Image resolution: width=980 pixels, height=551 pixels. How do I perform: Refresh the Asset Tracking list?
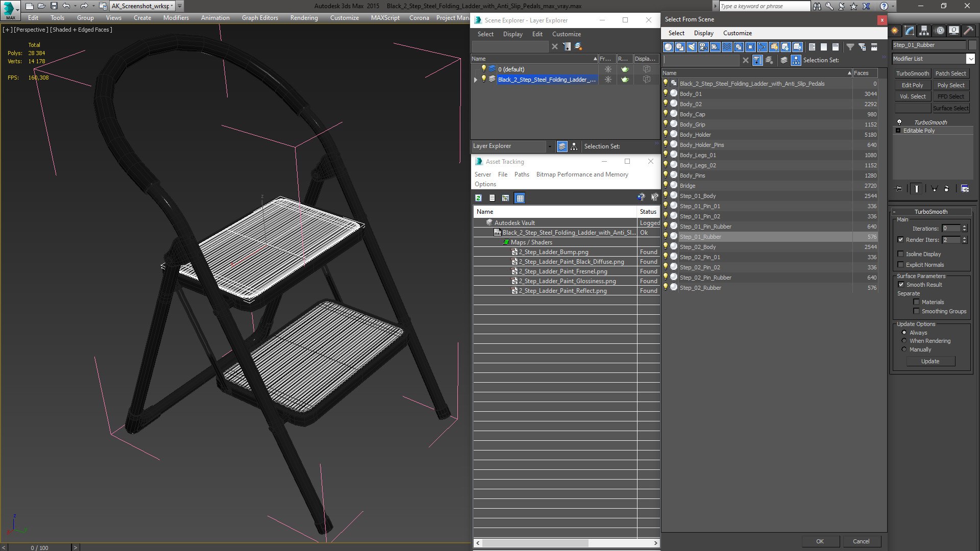pos(478,198)
